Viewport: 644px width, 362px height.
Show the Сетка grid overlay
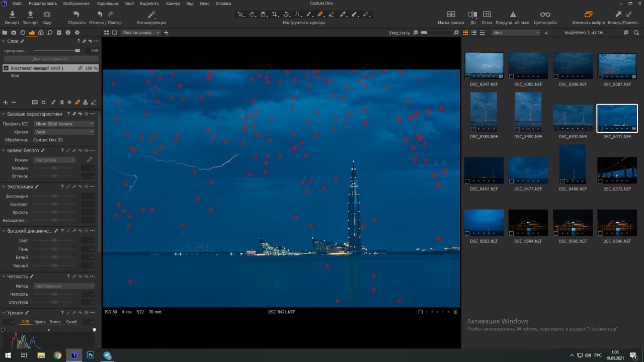(487, 15)
